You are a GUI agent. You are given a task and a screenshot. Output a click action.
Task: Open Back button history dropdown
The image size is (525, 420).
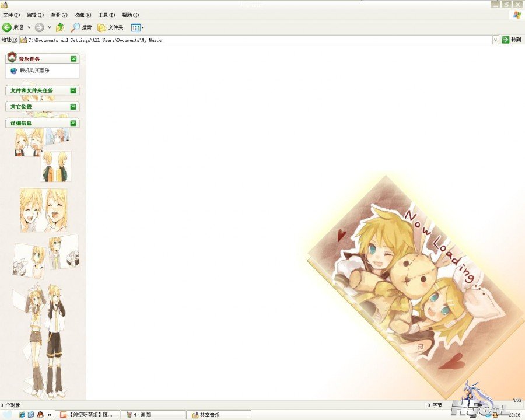tap(29, 27)
